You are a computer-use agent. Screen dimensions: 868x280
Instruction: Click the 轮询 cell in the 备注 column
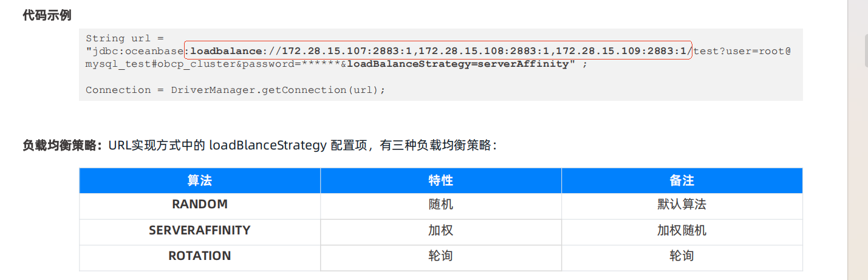682,256
